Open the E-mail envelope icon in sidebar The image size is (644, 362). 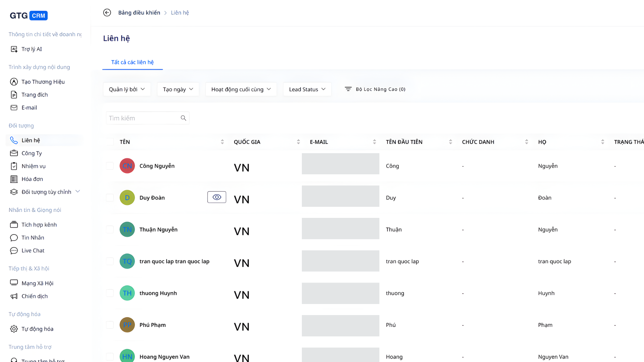(14, 108)
